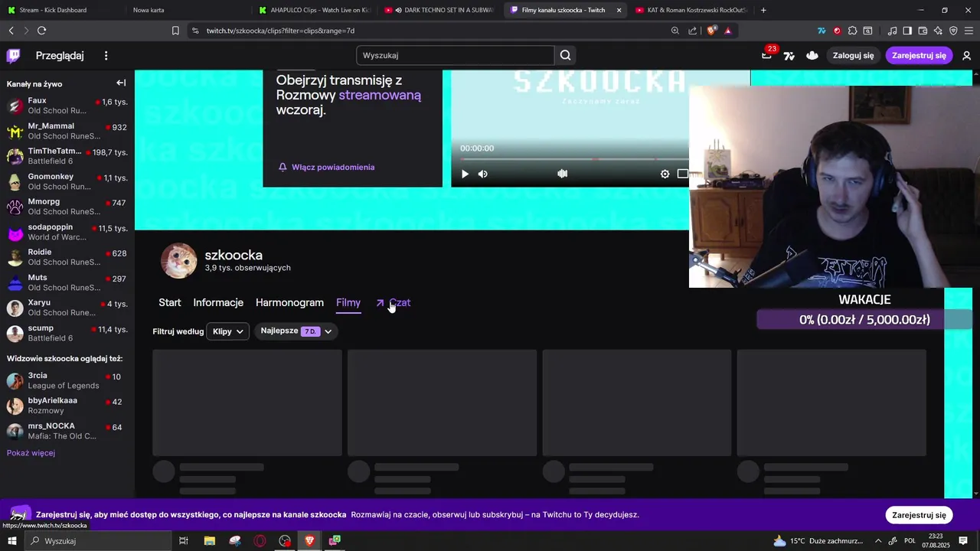Screen dimensions: 980x551
Task: Open the mrs_NOCKA recommended channel
Action: pos(67,431)
